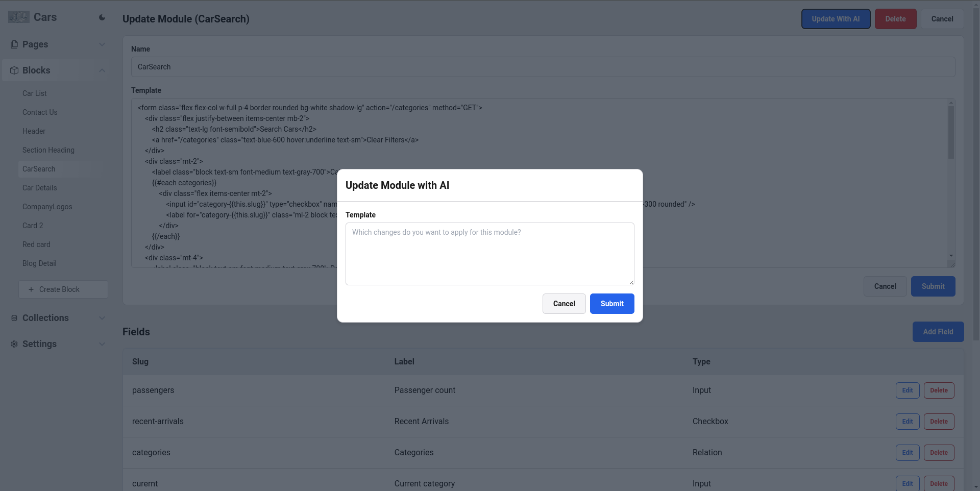Edit the recent-arrivals field
980x491 pixels.
coord(908,422)
